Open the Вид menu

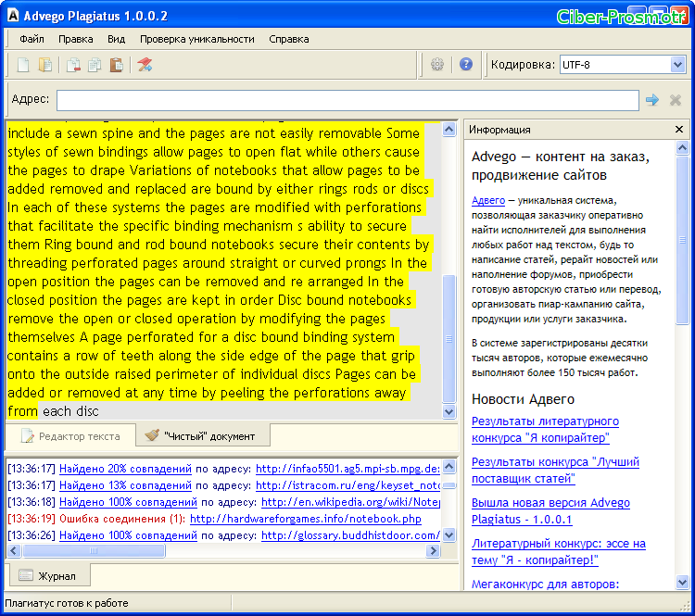[x=116, y=39]
